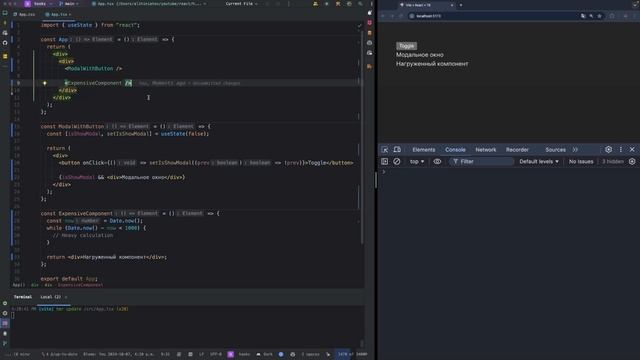Image resolution: width=640 pixels, height=360 pixels.
Task: Open the IDE search everywhere magnifier
Action: click(x=360, y=4)
